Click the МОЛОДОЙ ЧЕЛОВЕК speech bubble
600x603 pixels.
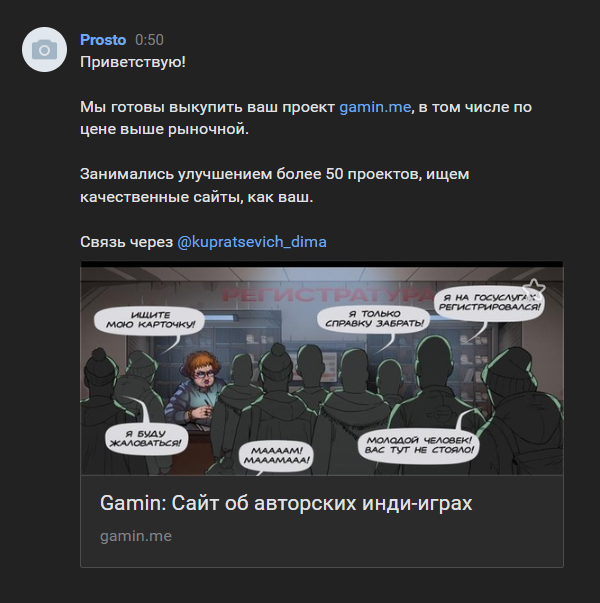[418, 445]
